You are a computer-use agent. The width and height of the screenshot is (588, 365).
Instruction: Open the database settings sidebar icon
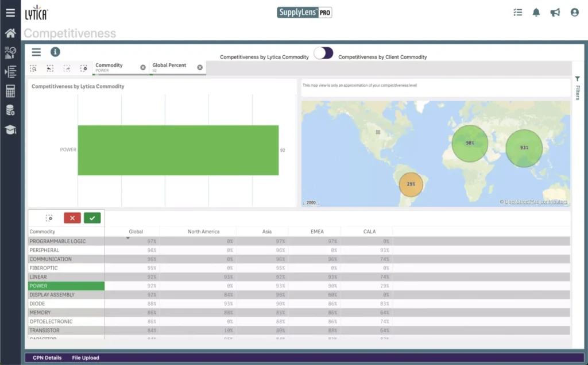(x=10, y=110)
